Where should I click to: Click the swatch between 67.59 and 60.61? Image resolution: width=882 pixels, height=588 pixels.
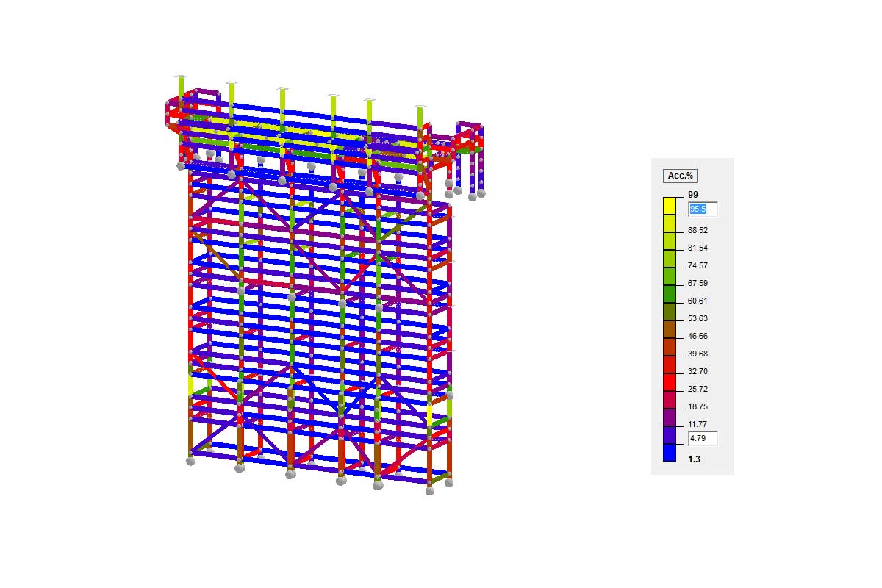click(x=670, y=293)
